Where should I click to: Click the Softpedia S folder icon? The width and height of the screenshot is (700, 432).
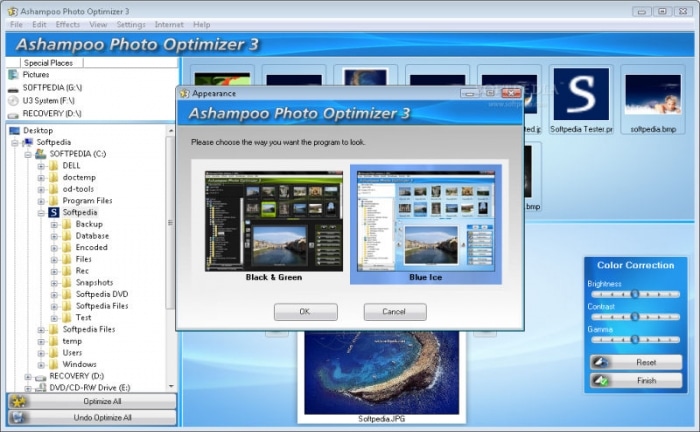click(x=54, y=212)
